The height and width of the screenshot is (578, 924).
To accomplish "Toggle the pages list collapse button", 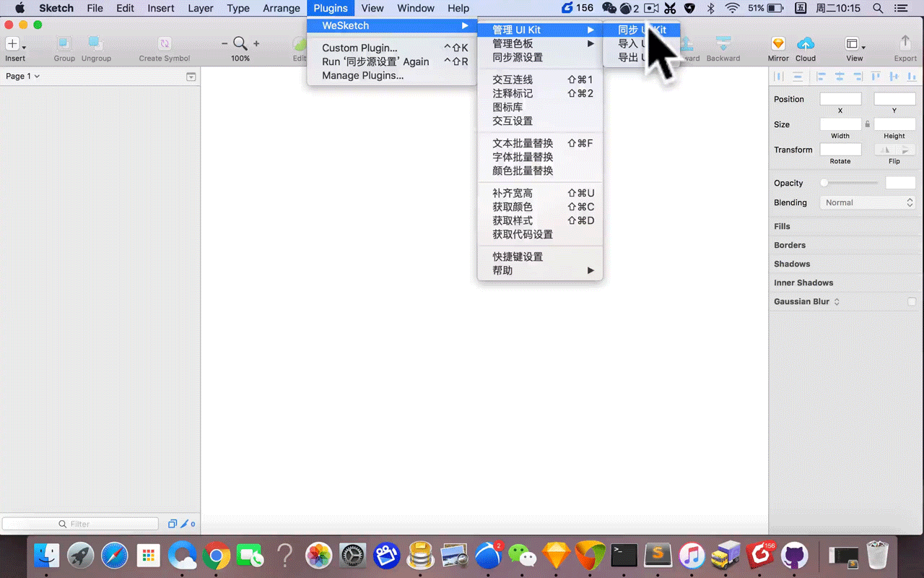I will (191, 77).
